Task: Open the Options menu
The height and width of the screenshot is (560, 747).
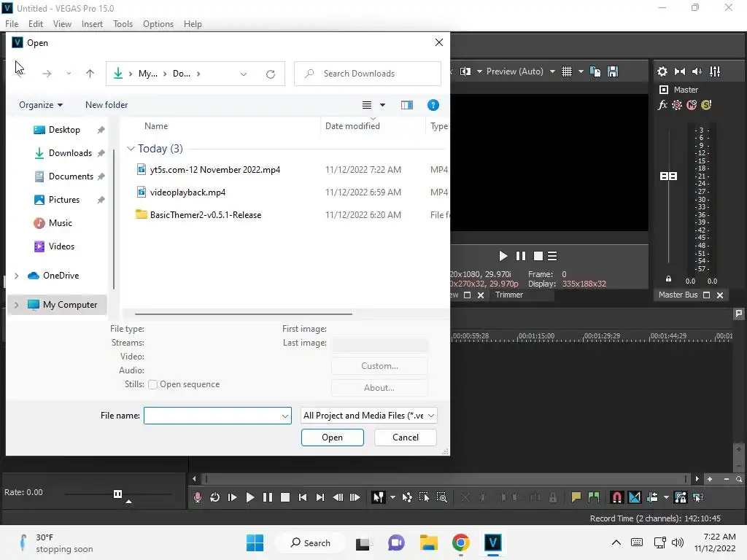Action: click(x=158, y=24)
